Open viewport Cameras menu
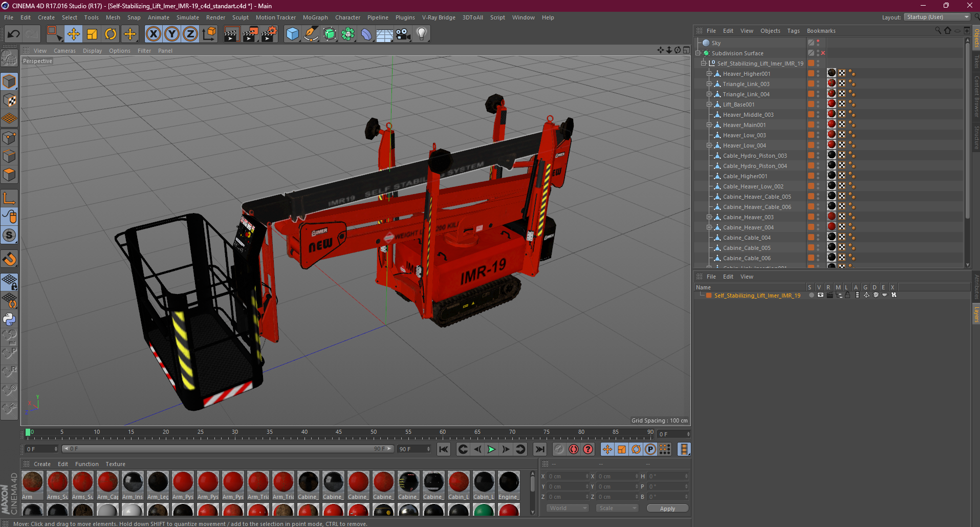The width and height of the screenshot is (980, 527). [x=64, y=51]
